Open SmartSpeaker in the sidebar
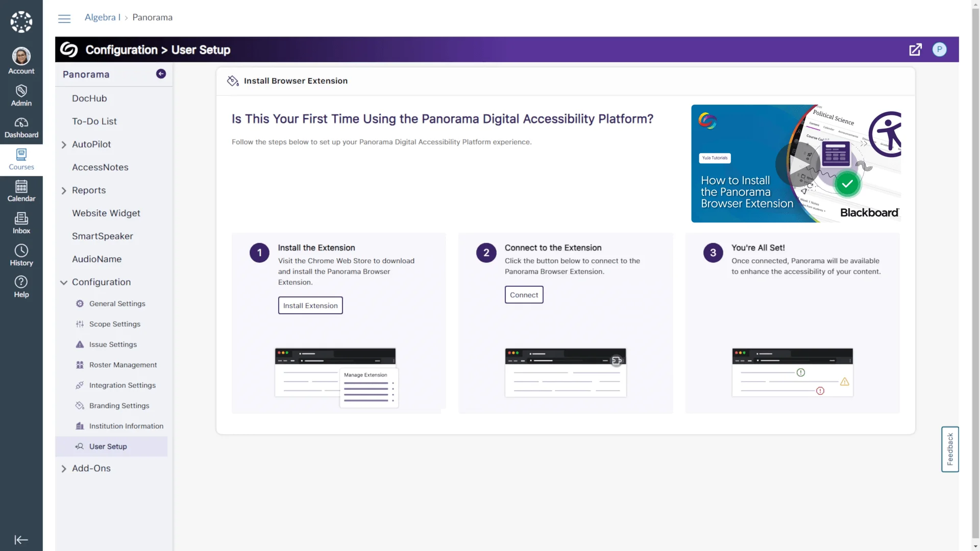The height and width of the screenshot is (551, 980). click(103, 236)
